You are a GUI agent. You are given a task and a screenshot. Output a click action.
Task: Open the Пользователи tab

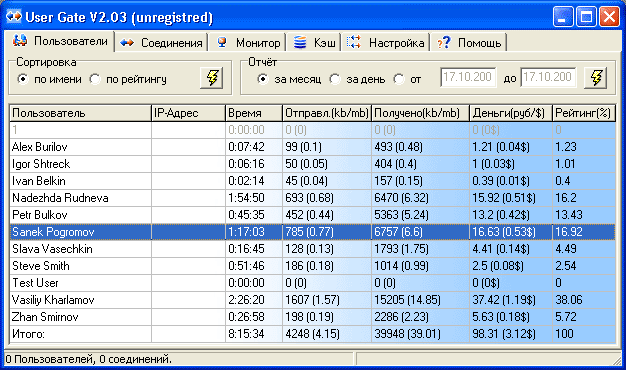click(60, 42)
